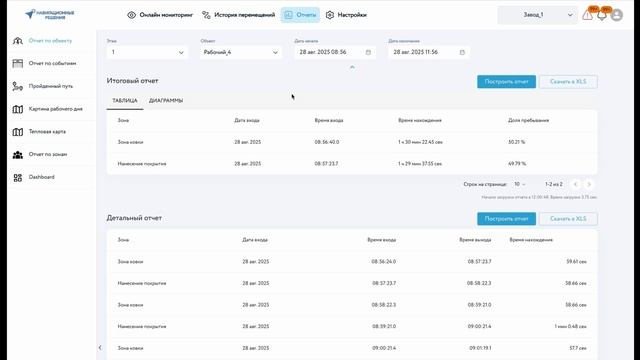Click the end date input field
640x360 pixels.
click(x=429, y=52)
